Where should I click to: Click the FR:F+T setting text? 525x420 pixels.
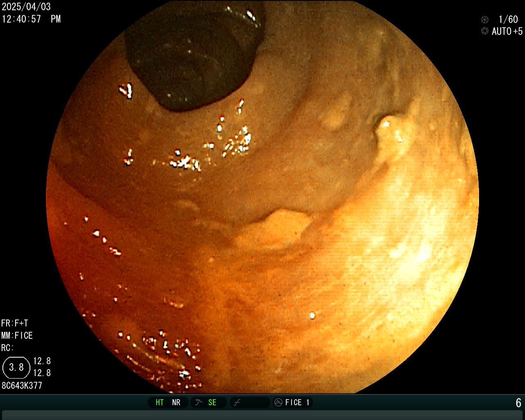(15, 323)
